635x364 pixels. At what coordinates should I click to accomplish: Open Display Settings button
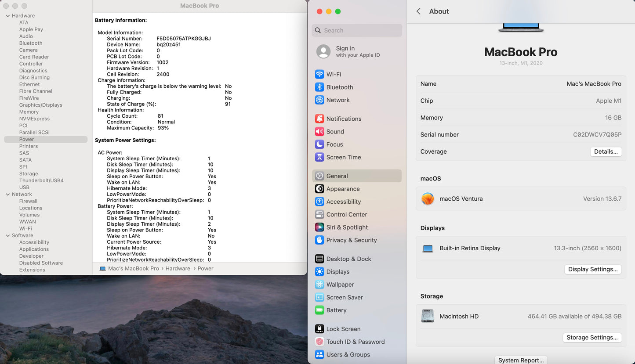[593, 269]
